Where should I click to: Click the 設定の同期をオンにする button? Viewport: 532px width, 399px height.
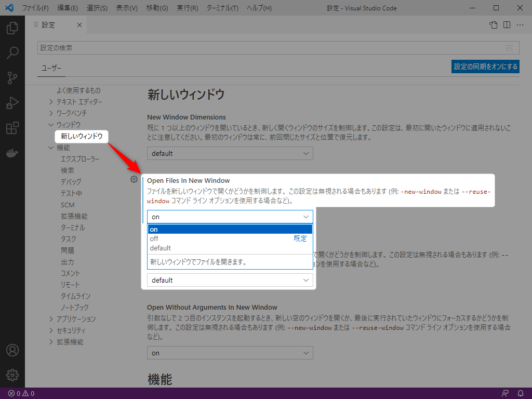pos(485,66)
